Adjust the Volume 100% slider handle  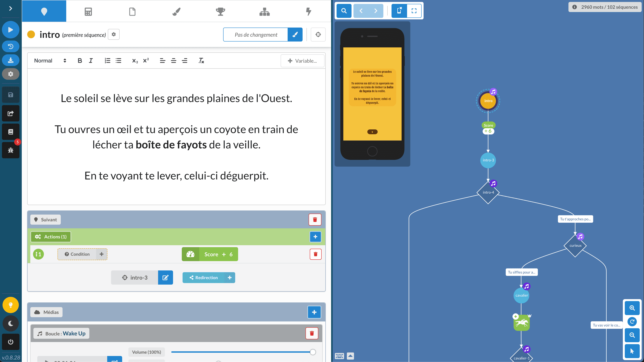click(x=312, y=352)
